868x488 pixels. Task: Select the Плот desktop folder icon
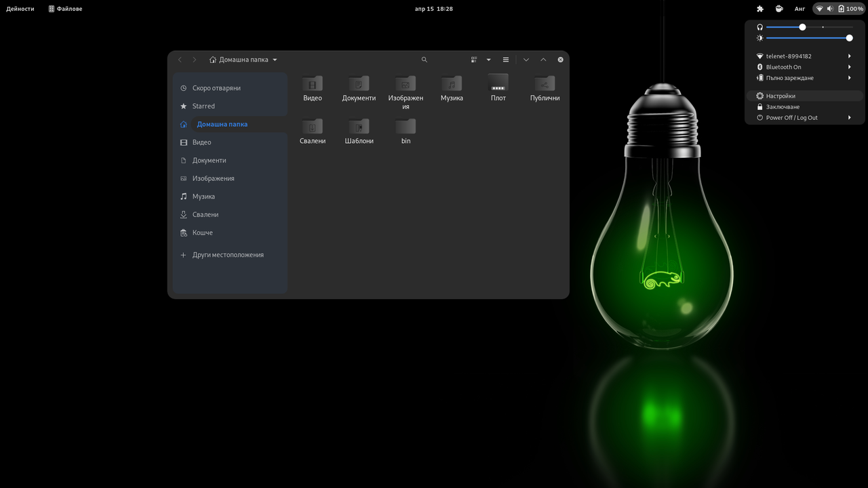coord(498,83)
